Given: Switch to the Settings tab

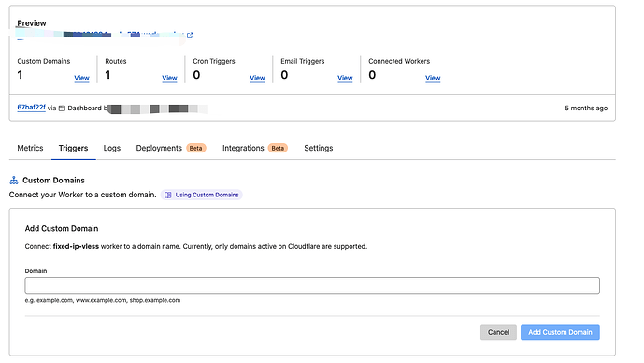Looking at the screenshot, I should coord(319,148).
